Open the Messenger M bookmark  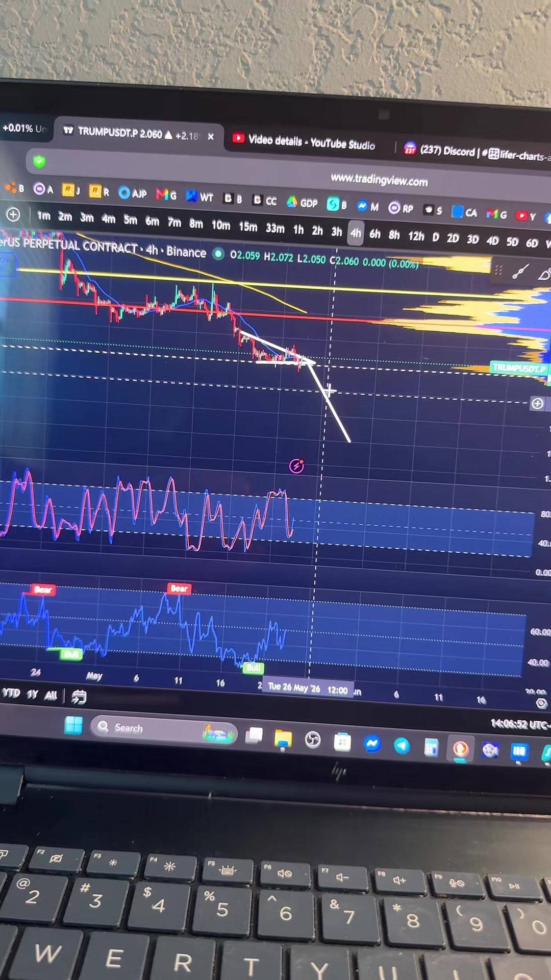coord(368,206)
